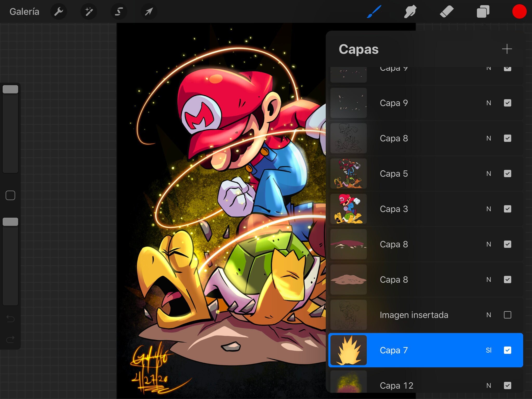Select the Brush tool
Screen dimensions: 532x399
coord(374,11)
